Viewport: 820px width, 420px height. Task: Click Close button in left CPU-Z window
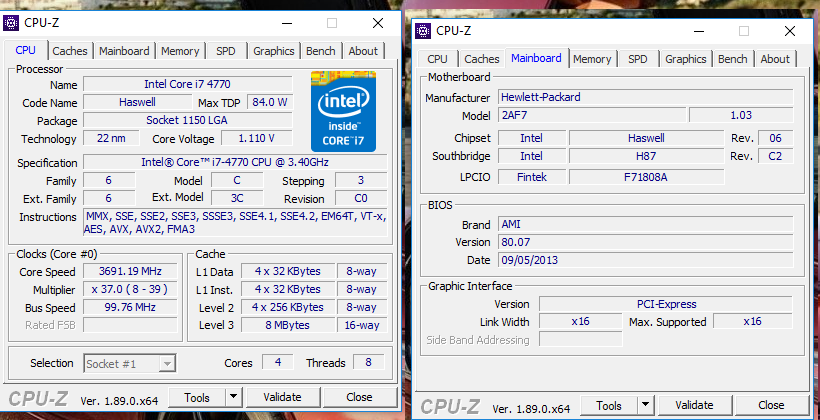[359, 398]
